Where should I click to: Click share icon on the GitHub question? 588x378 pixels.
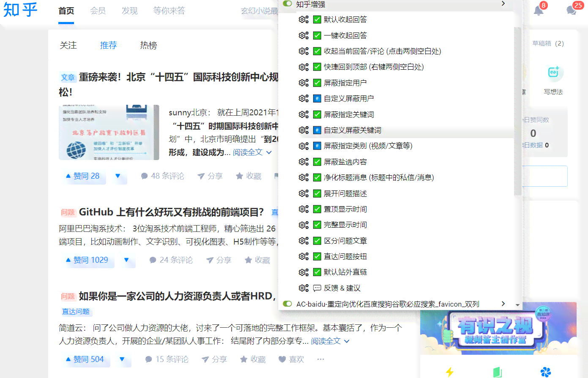[210, 260]
